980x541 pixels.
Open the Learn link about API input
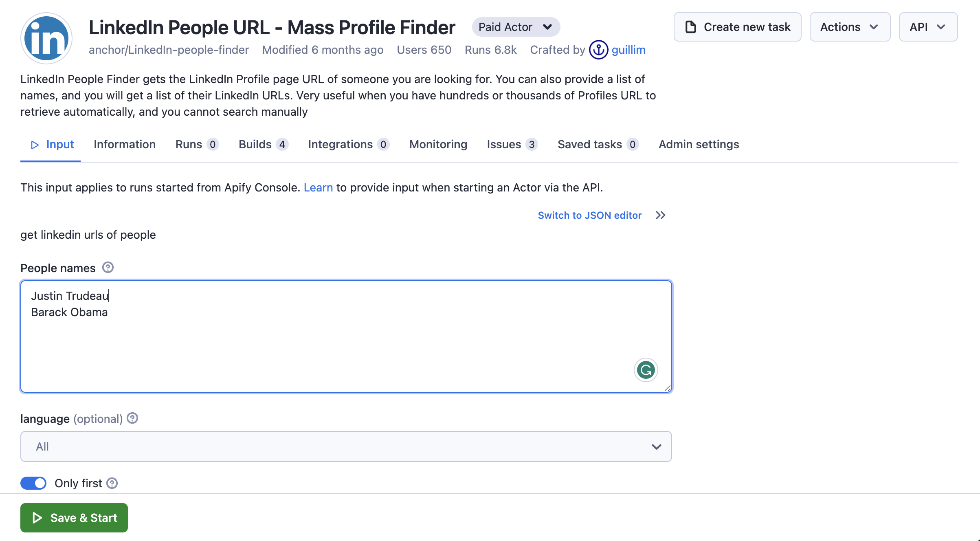click(318, 188)
